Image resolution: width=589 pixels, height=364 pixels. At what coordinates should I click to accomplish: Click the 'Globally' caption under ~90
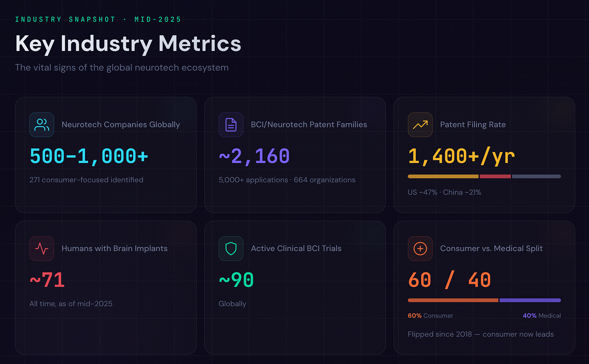(x=232, y=304)
